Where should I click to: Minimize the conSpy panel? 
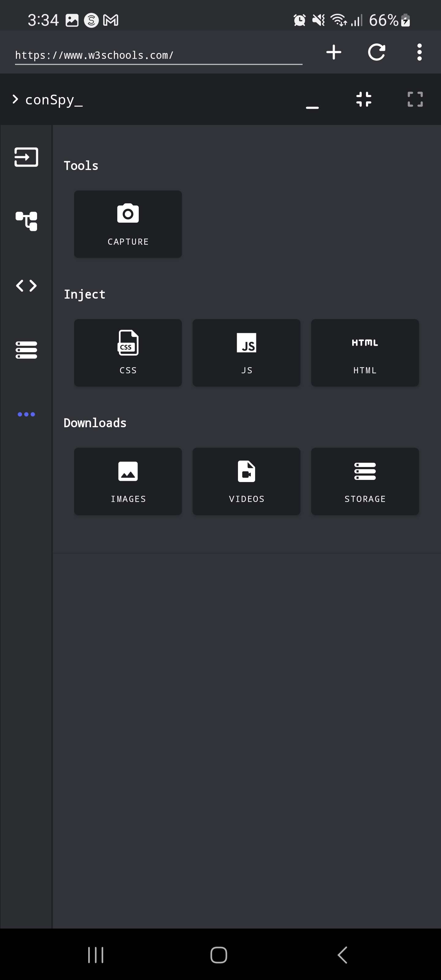(x=312, y=107)
